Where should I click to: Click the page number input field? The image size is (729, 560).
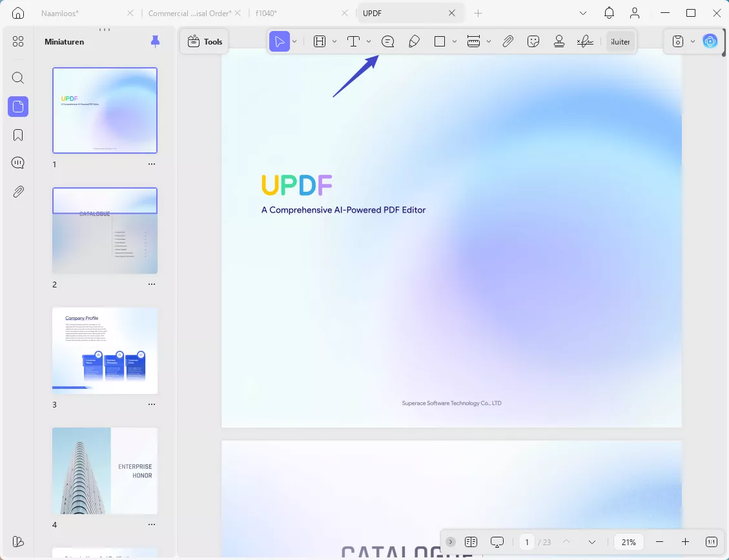tap(527, 542)
